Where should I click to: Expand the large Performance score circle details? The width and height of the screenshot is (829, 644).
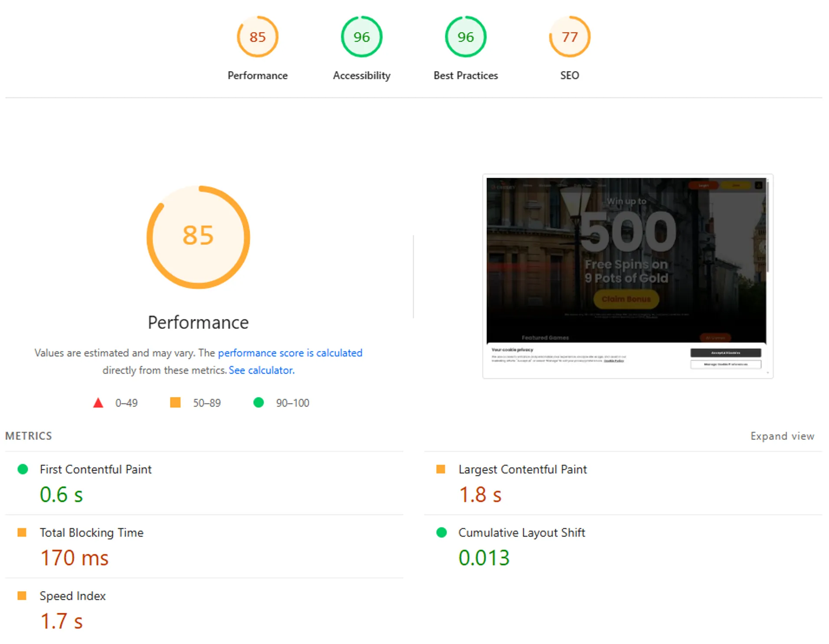(x=198, y=235)
